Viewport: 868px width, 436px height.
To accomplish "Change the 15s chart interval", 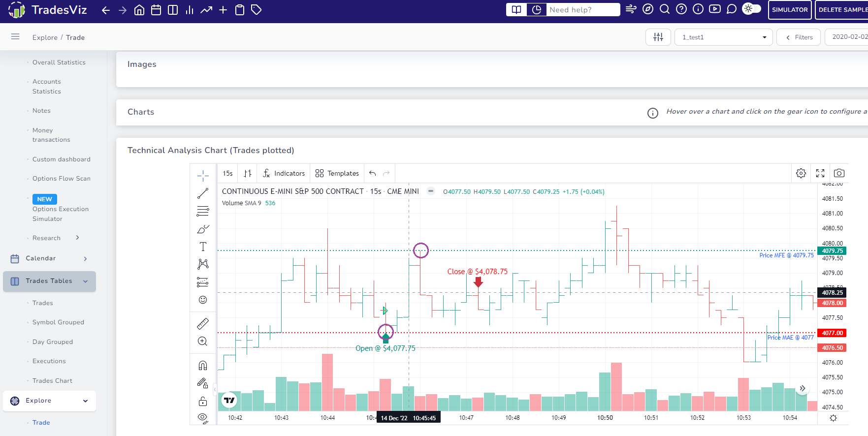I will (x=227, y=173).
